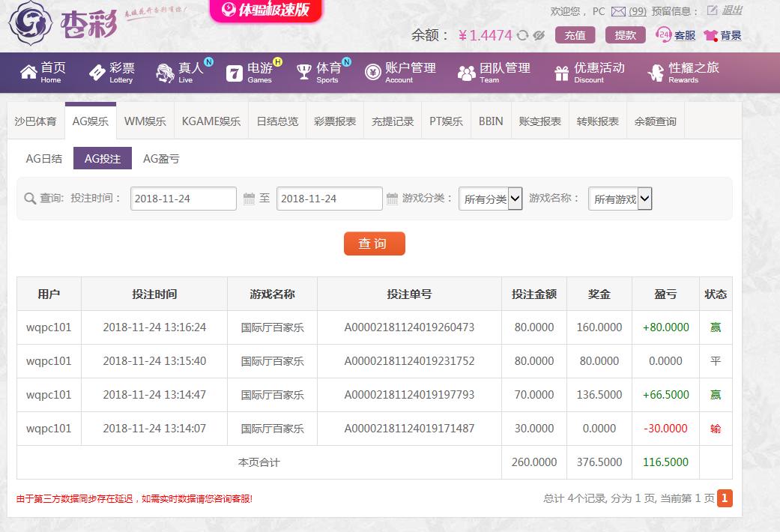Click the 退出 logout link
The image size is (780, 532).
pos(732,10)
